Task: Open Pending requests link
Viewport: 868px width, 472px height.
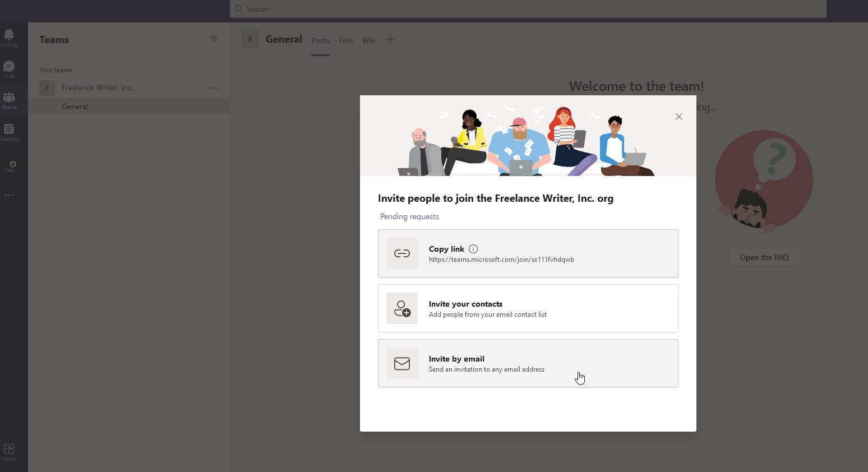Action: [409, 216]
